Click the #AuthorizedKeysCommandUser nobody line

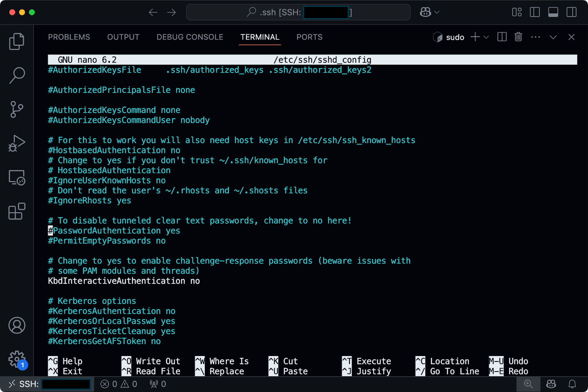(129, 120)
